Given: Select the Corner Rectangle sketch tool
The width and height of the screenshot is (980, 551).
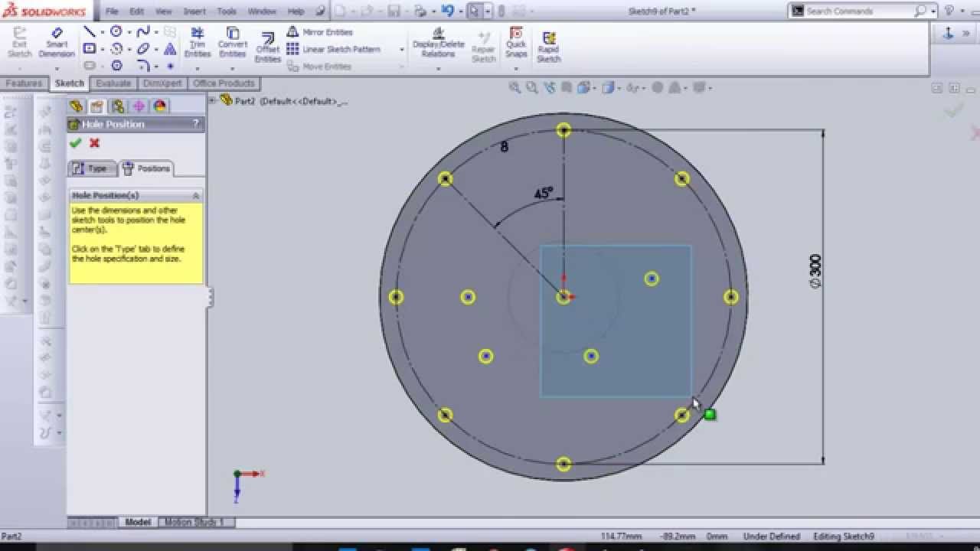Looking at the screenshot, I should coord(90,49).
